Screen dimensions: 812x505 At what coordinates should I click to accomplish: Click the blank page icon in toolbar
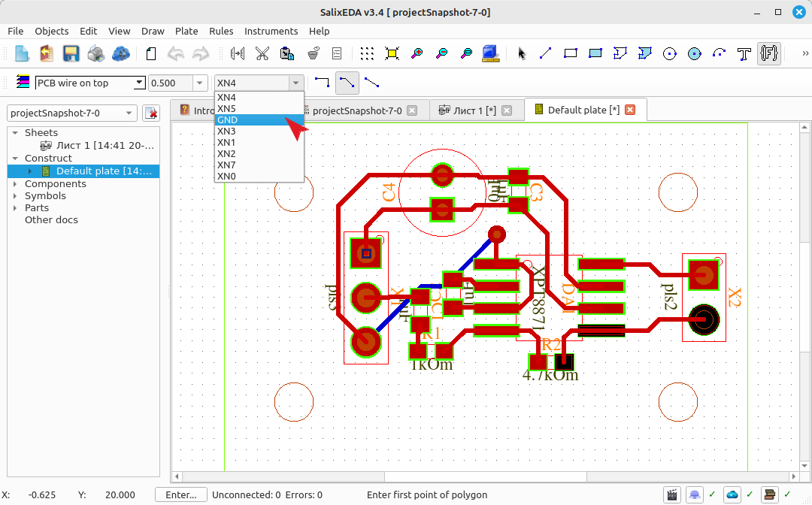pyautogui.click(x=150, y=53)
